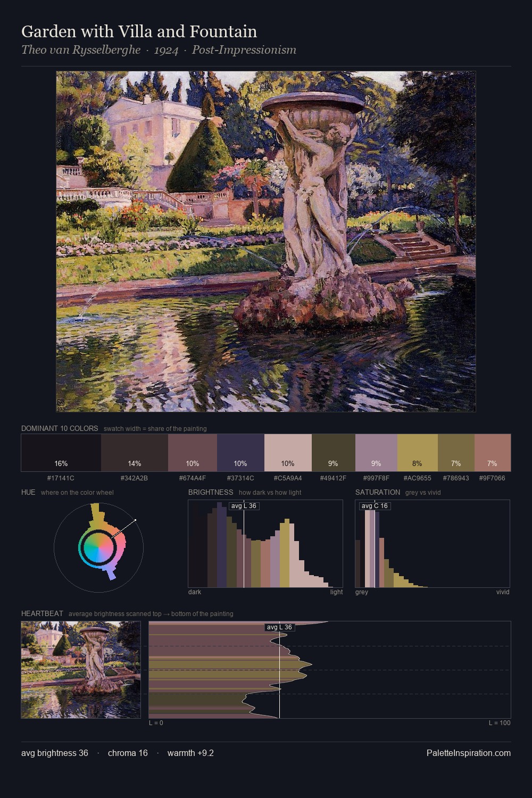532x798 pixels.
Task: Click hex code #786943 text
Action: (456, 478)
